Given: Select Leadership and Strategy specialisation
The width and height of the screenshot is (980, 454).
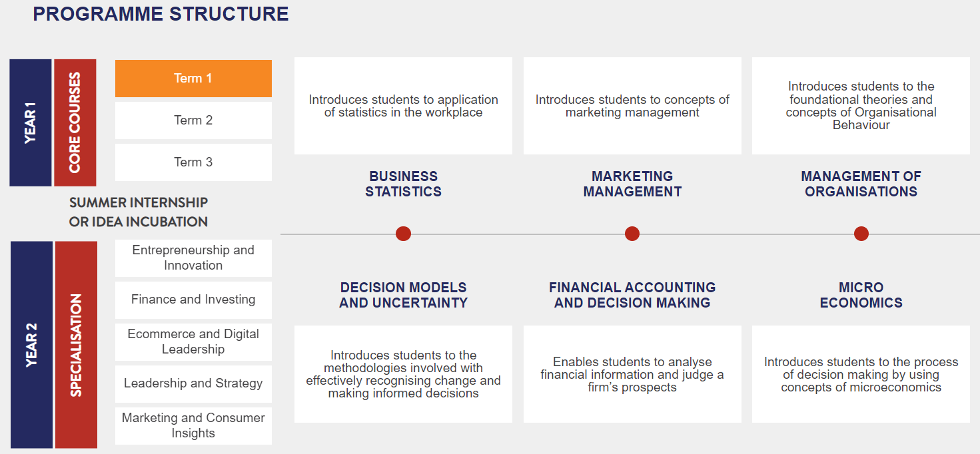Looking at the screenshot, I should pos(193,383).
